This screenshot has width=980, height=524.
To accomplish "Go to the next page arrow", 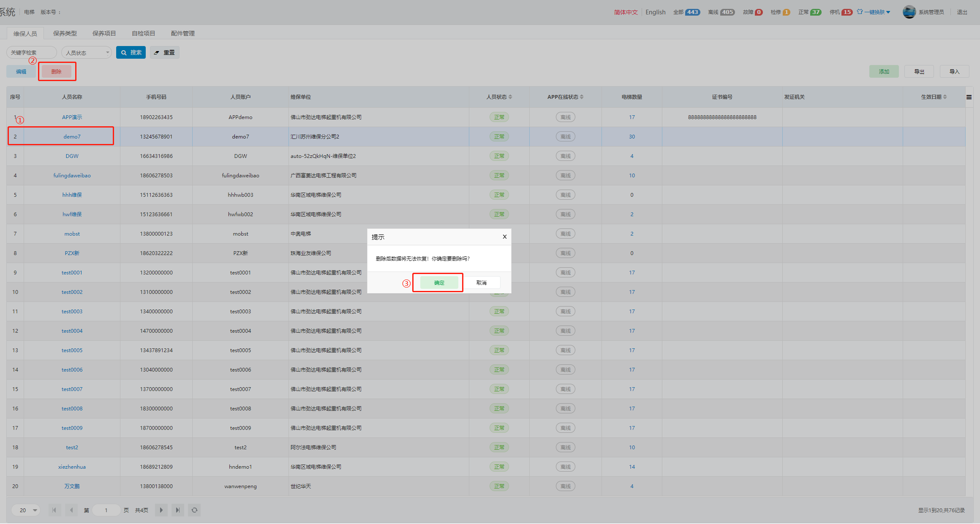I will (161, 510).
